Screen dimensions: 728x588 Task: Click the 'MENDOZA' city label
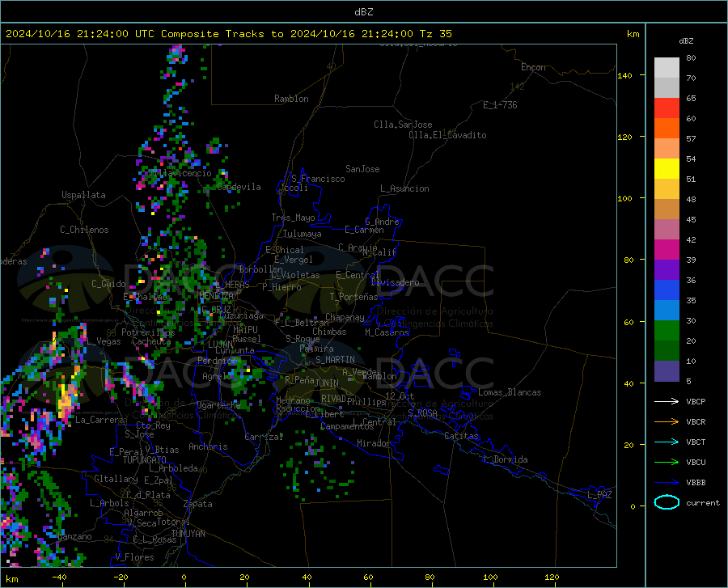(x=216, y=296)
